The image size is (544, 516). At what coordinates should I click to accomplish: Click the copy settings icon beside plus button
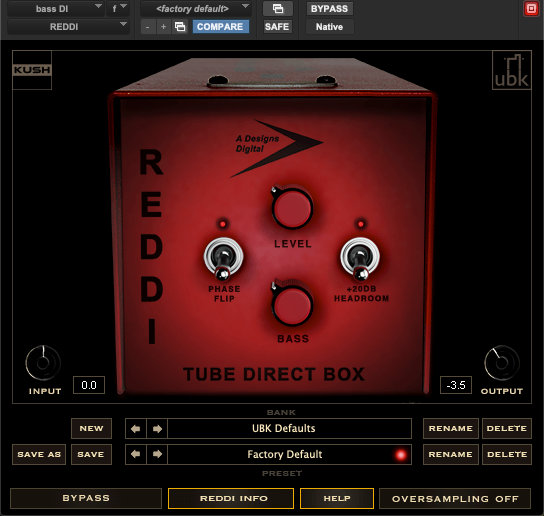point(180,27)
